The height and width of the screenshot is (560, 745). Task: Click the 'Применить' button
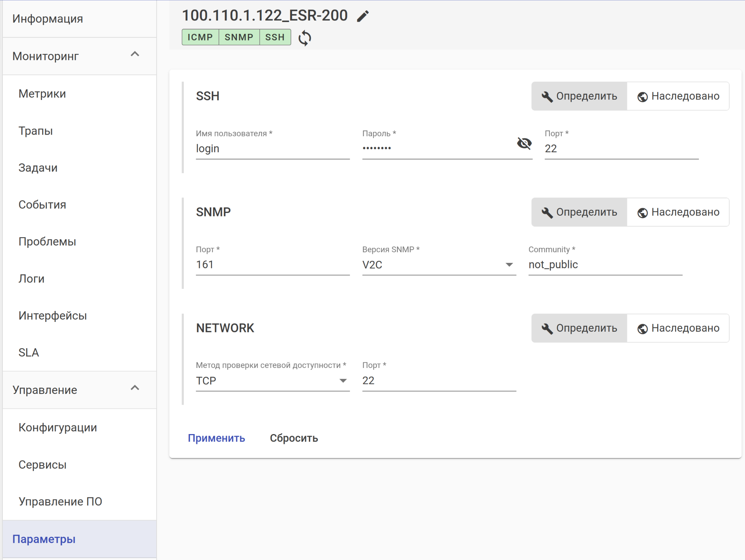point(216,438)
